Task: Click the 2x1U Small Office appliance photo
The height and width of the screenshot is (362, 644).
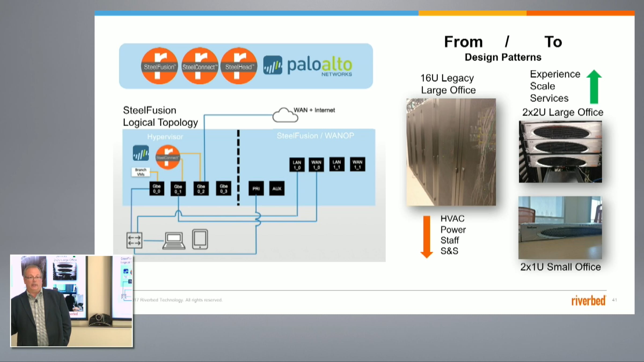Action: (x=560, y=228)
